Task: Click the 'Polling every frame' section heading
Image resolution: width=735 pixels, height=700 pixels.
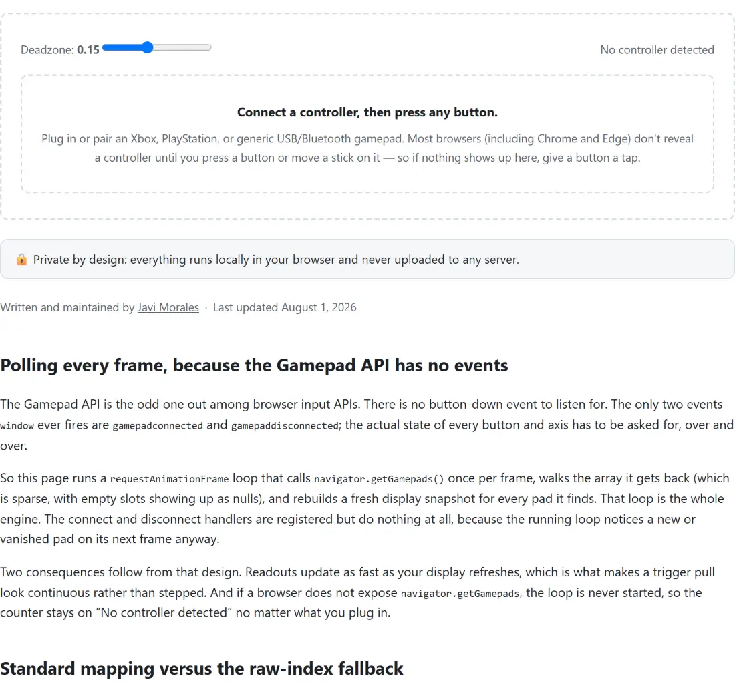Action: 254,365
